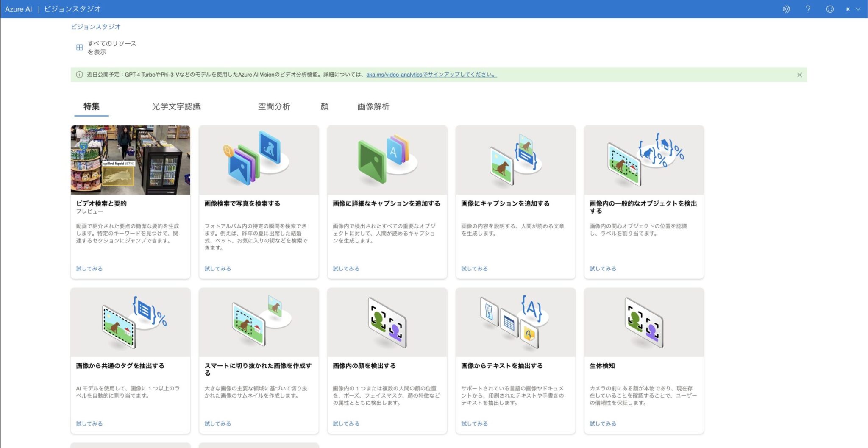
Task: Click the all resources grid icon
Action: point(79,47)
